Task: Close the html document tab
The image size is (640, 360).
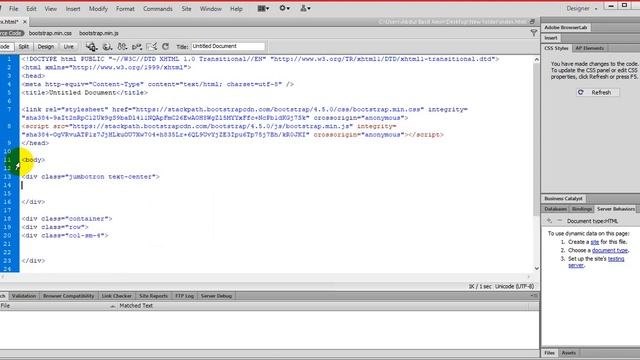Action: click(24, 22)
